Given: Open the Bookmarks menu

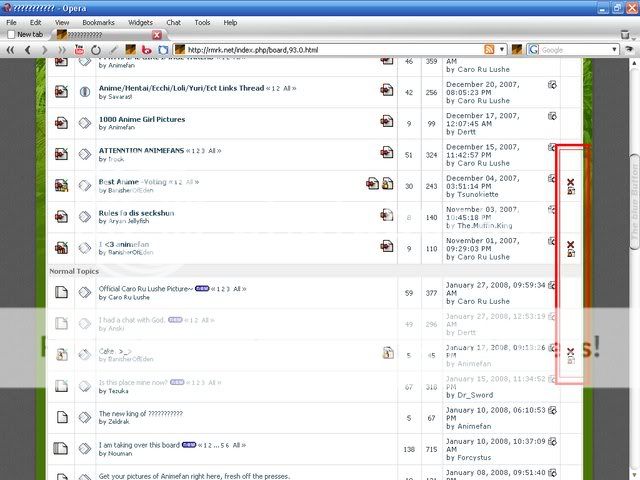Looking at the screenshot, I should [x=98, y=21].
